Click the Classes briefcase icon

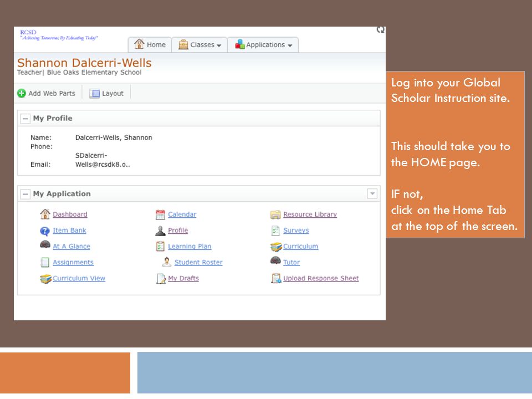(183, 45)
